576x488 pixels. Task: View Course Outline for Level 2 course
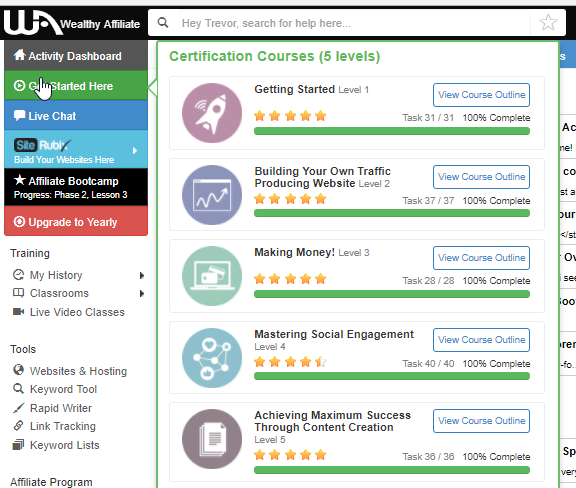point(481,177)
